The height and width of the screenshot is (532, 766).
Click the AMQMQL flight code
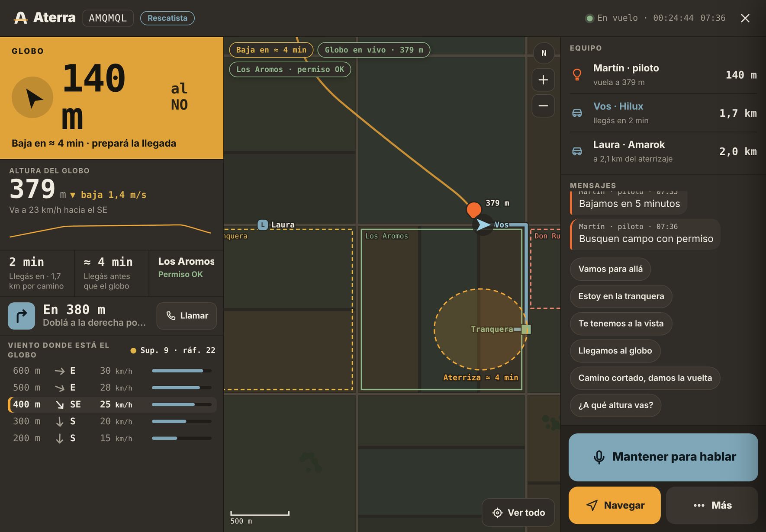108,18
